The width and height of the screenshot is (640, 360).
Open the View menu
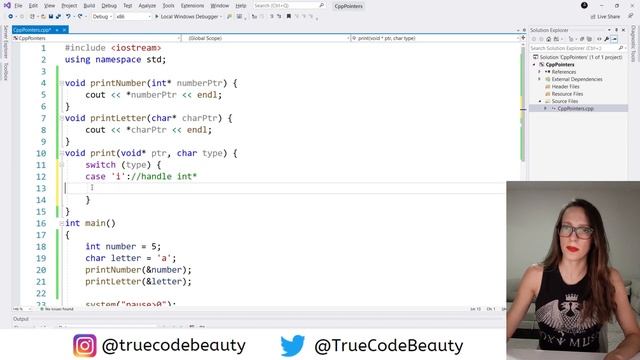click(49, 6)
